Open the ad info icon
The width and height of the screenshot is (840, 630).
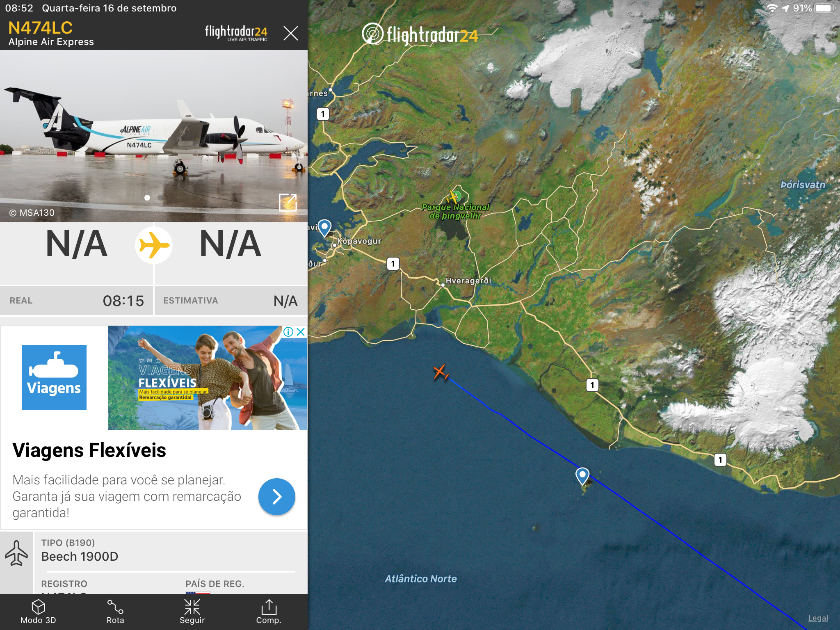(x=288, y=332)
